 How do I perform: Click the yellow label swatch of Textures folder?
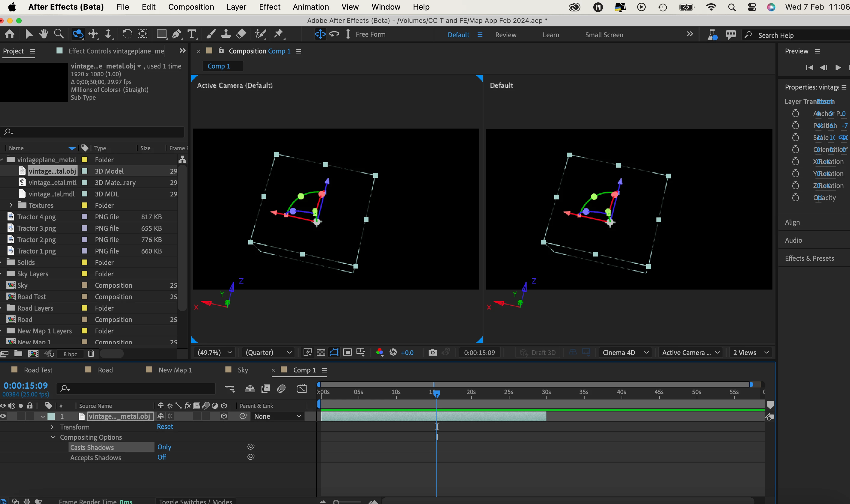coord(85,205)
